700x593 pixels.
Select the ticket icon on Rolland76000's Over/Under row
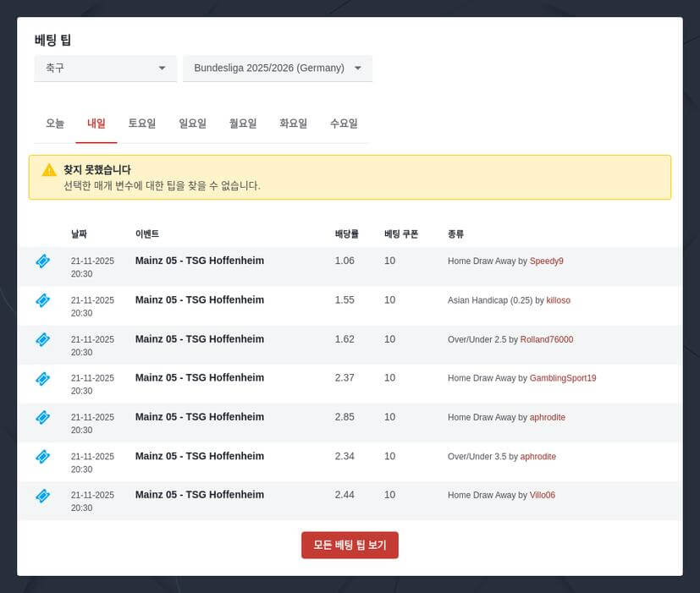coord(42,339)
